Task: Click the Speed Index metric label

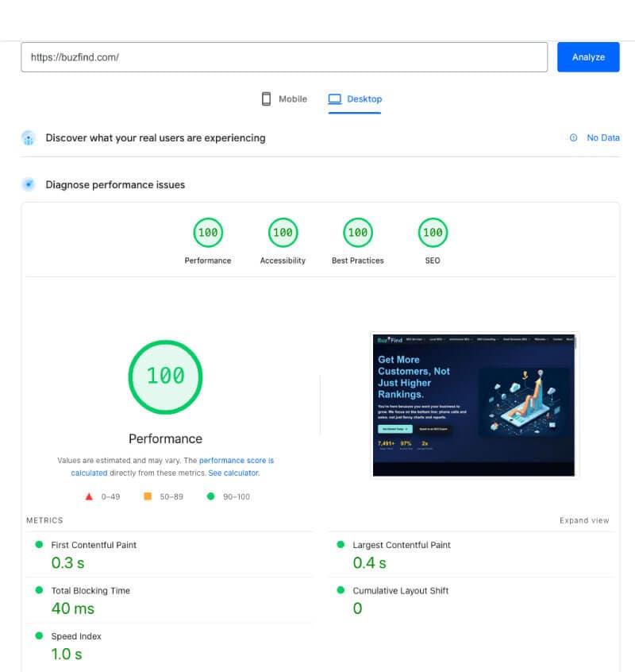Action: [x=76, y=636]
